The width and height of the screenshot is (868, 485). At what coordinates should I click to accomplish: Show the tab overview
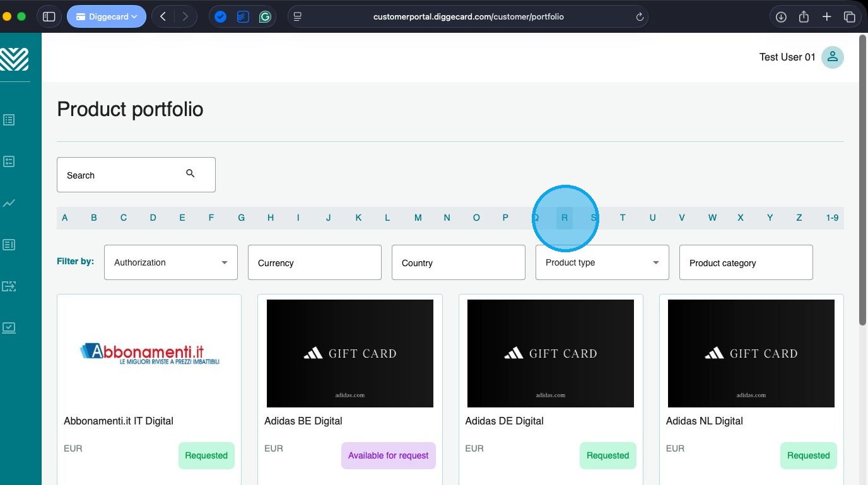tap(850, 17)
